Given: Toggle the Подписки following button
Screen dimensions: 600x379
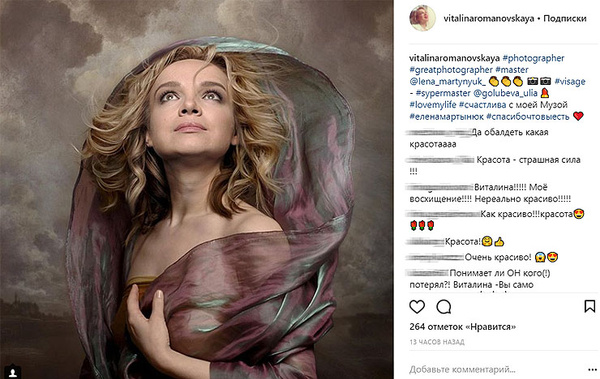Looking at the screenshot, I should 565,18.
